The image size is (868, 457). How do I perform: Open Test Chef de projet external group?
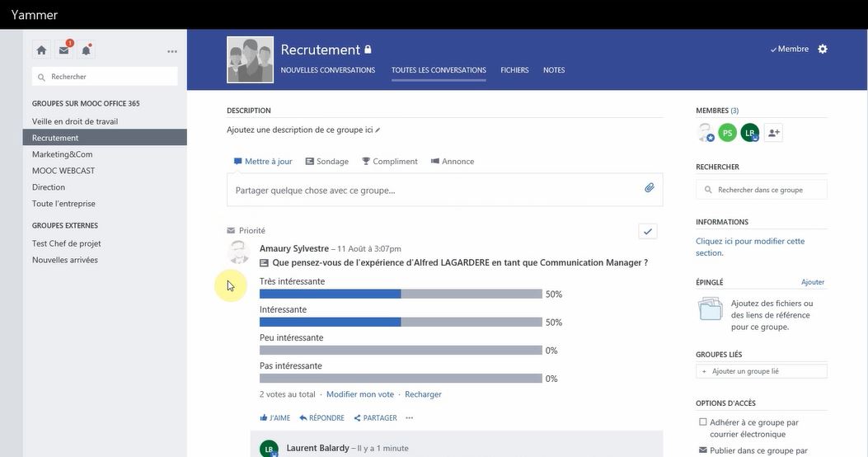[x=67, y=243]
